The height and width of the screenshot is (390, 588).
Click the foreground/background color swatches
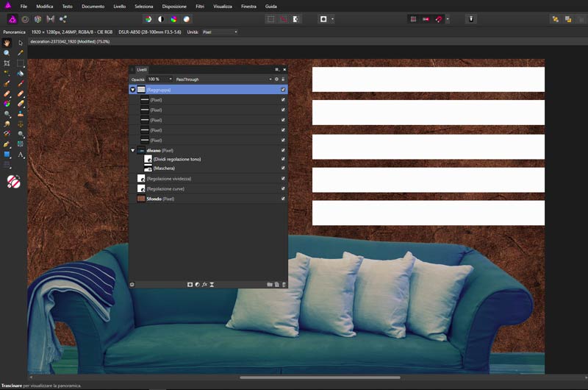click(x=13, y=182)
